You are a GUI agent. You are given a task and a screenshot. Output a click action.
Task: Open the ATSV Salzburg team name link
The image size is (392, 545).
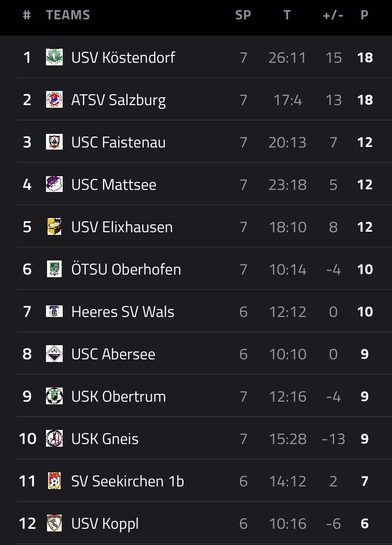pyautogui.click(x=119, y=100)
